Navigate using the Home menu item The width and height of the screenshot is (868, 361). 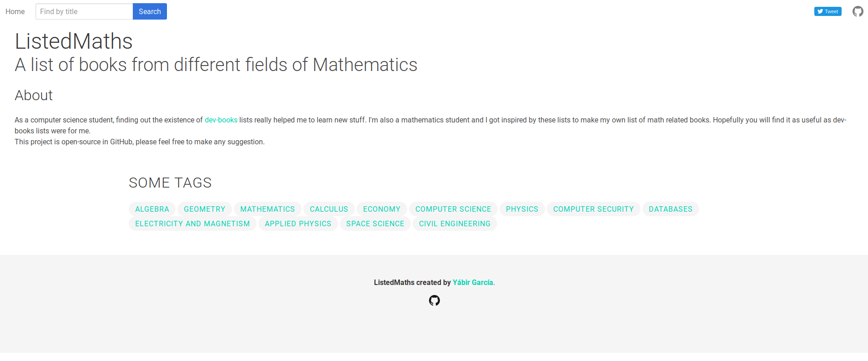tap(15, 11)
